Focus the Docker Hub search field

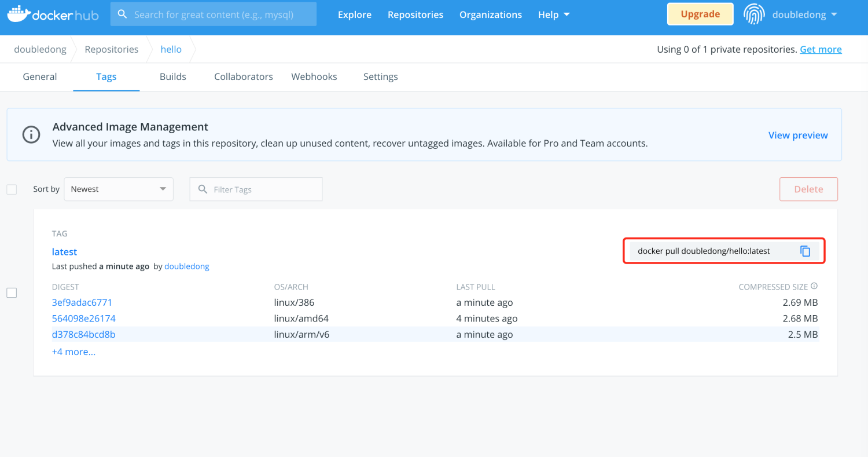point(214,14)
